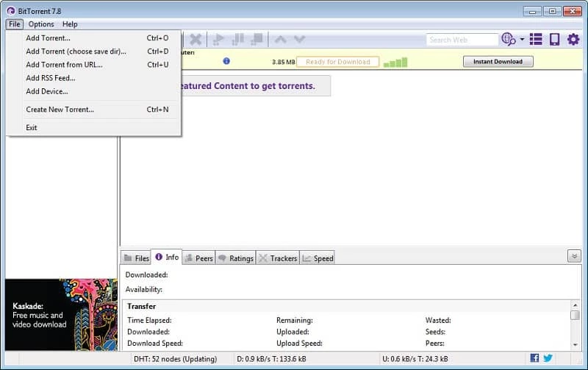Image resolution: width=588 pixels, height=370 pixels.
Task: Open the web search globe icon
Action: click(508, 40)
